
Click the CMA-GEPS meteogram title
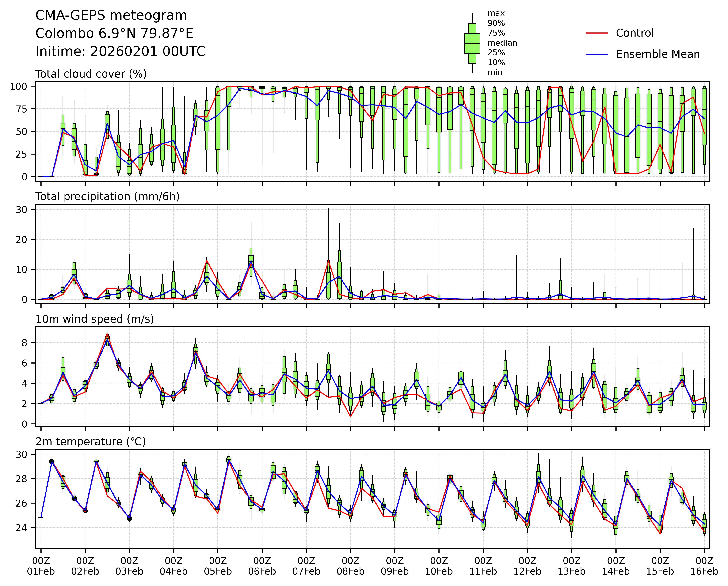pos(111,15)
